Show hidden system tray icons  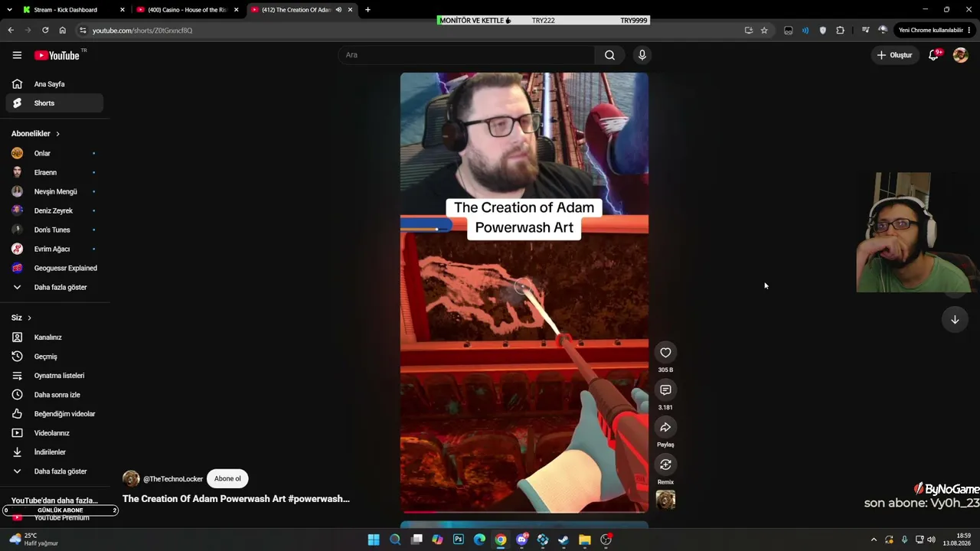[874, 540]
